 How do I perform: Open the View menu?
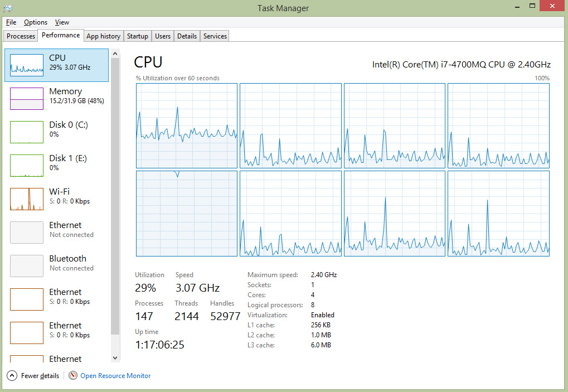[62, 22]
